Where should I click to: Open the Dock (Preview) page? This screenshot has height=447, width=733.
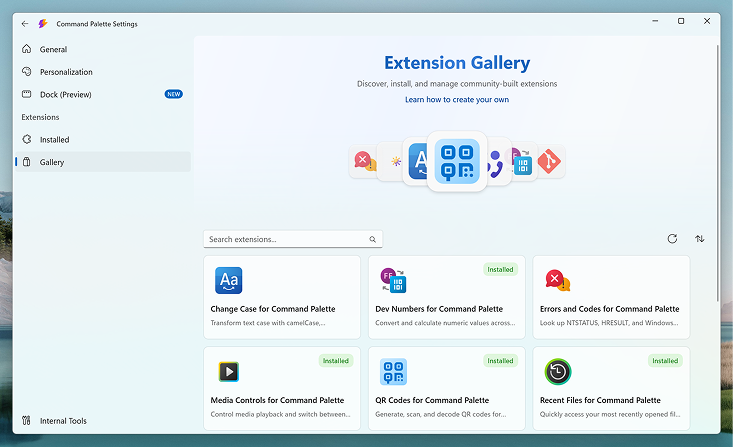coord(103,94)
